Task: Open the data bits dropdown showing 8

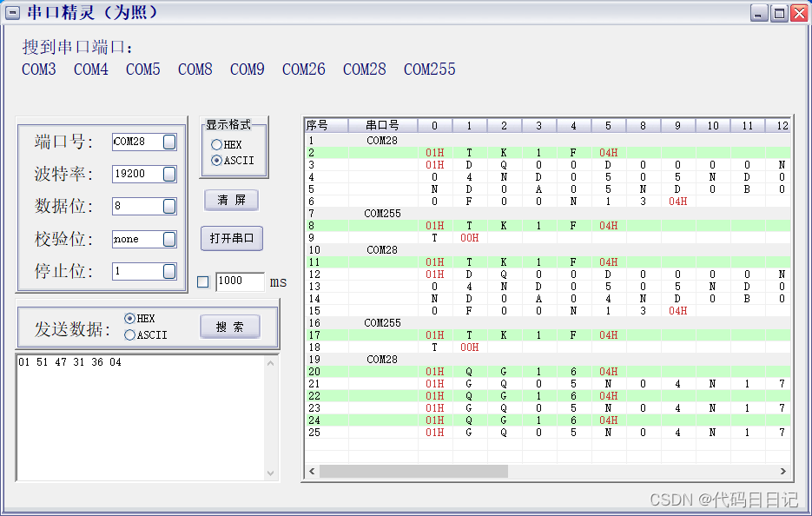Action: click(x=169, y=206)
